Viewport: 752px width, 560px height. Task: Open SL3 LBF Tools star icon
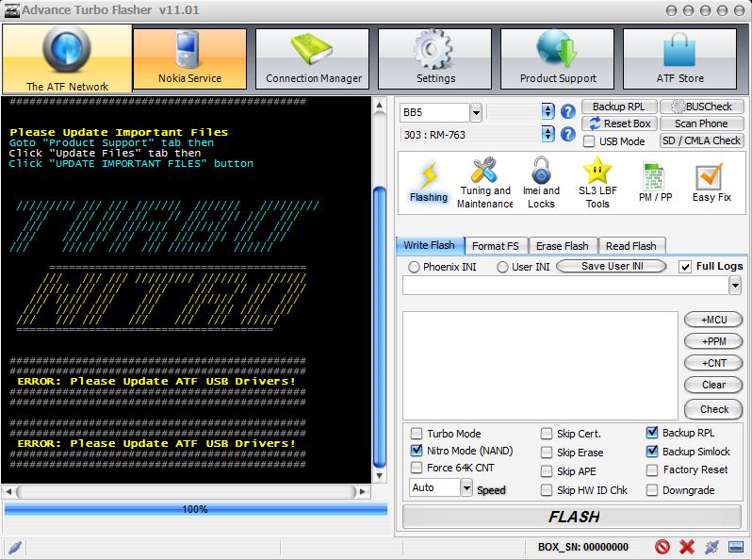coord(597,183)
